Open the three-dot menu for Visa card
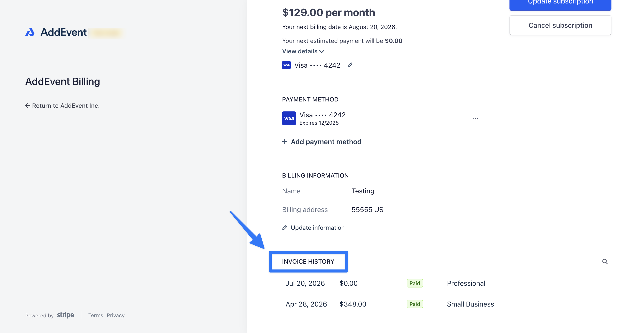This screenshot has width=644, height=333. pyautogui.click(x=475, y=118)
